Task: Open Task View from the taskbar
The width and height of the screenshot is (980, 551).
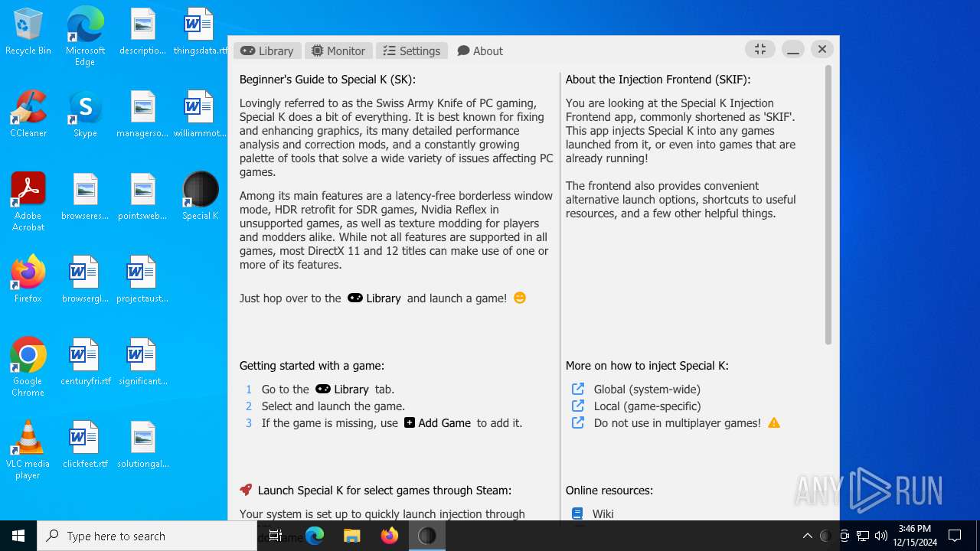Action: pyautogui.click(x=276, y=536)
